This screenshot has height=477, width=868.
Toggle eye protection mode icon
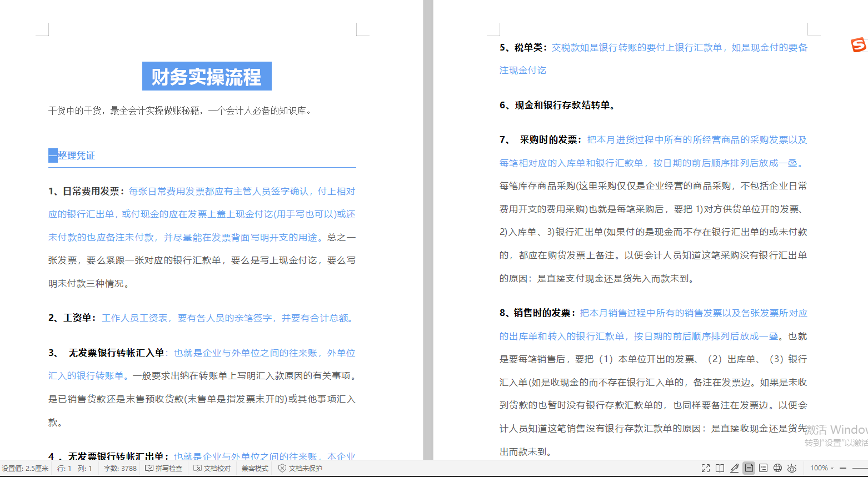(x=792, y=468)
